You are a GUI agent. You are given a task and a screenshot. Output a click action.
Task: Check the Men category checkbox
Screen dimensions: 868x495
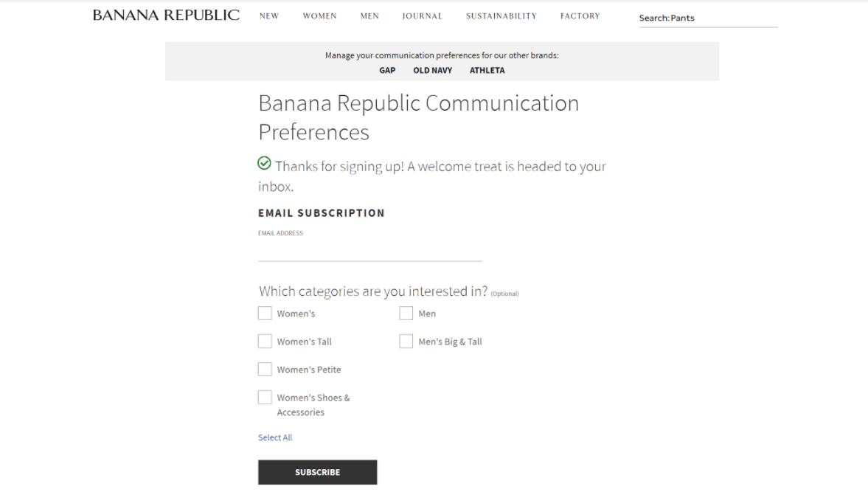(406, 314)
